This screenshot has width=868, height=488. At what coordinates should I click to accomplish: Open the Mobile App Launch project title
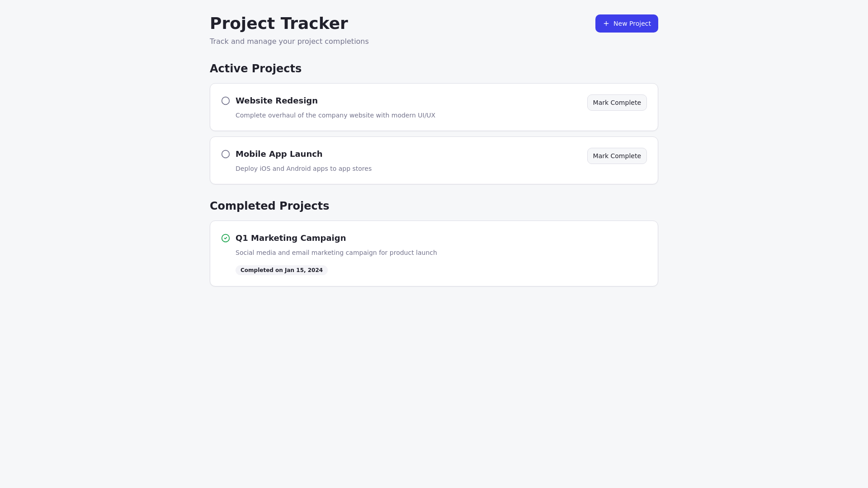point(279,154)
